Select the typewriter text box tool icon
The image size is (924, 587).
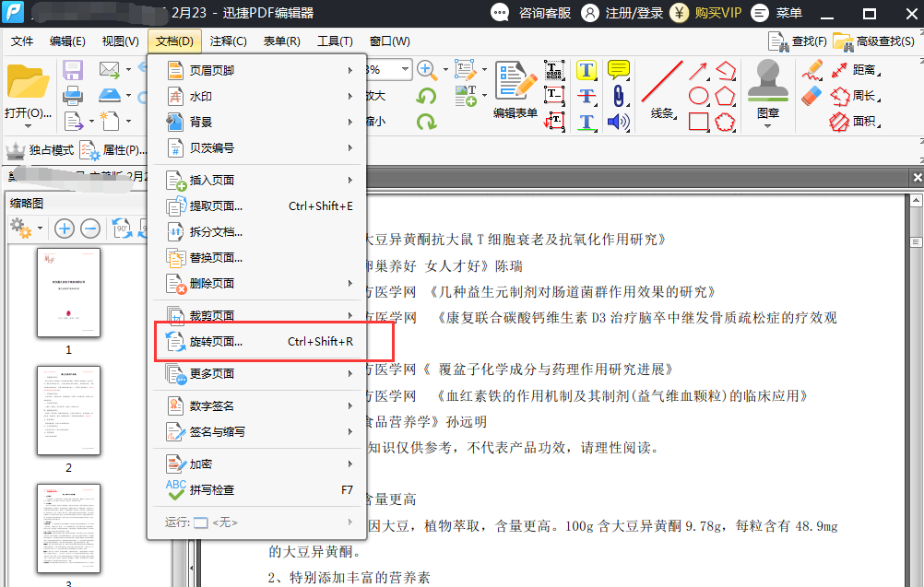(554, 70)
